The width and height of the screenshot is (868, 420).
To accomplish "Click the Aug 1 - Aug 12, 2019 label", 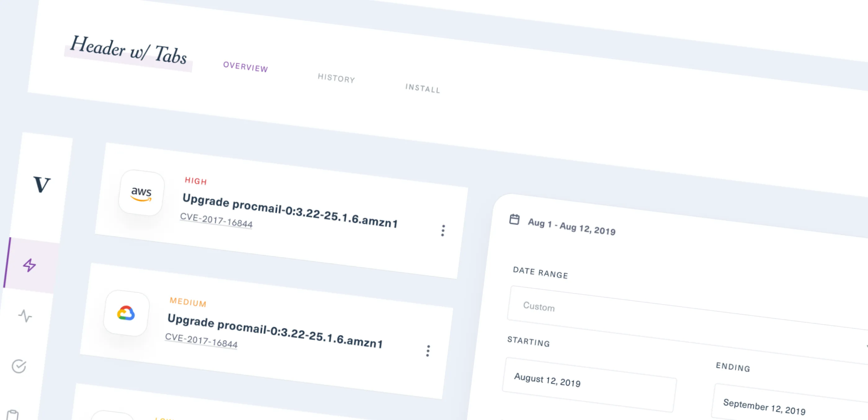I will coord(572,226).
